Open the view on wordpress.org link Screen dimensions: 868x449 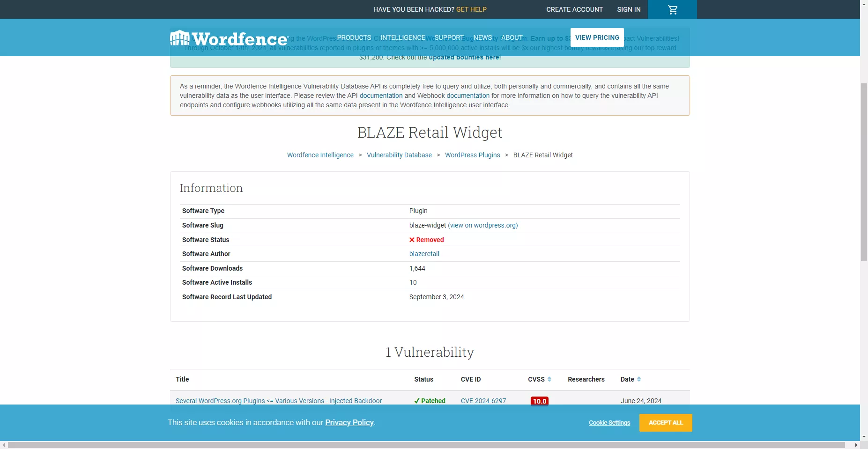(x=482, y=225)
